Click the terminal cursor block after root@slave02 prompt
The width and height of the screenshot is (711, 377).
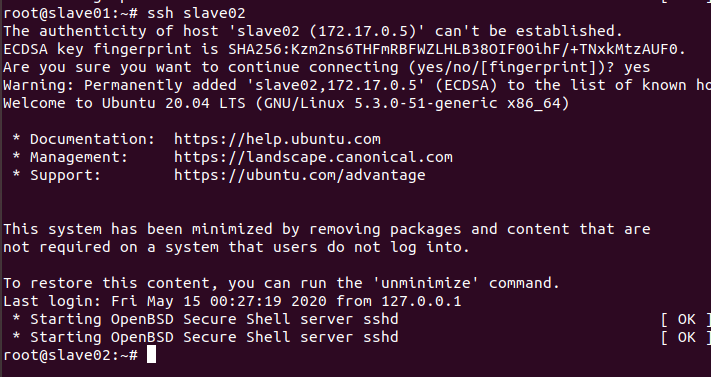point(151,355)
